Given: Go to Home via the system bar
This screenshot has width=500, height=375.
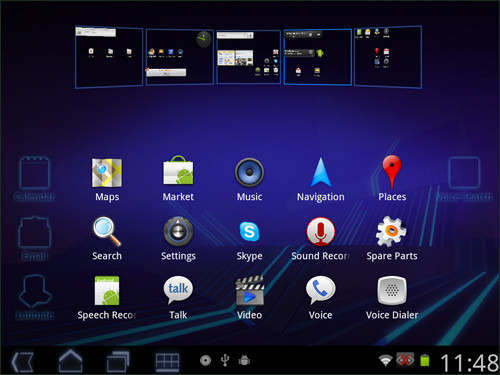Looking at the screenshot, I should (x=70, y=361).
